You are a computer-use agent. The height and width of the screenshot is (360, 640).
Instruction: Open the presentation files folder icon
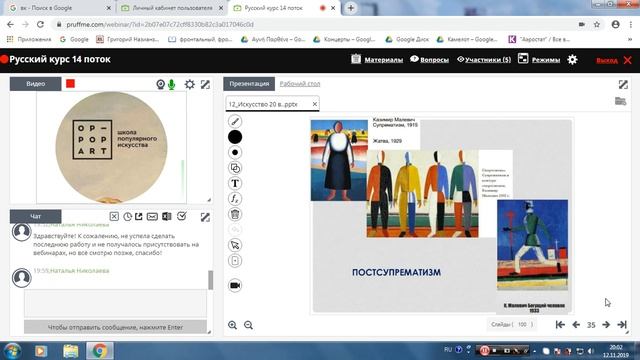[620, 101]
